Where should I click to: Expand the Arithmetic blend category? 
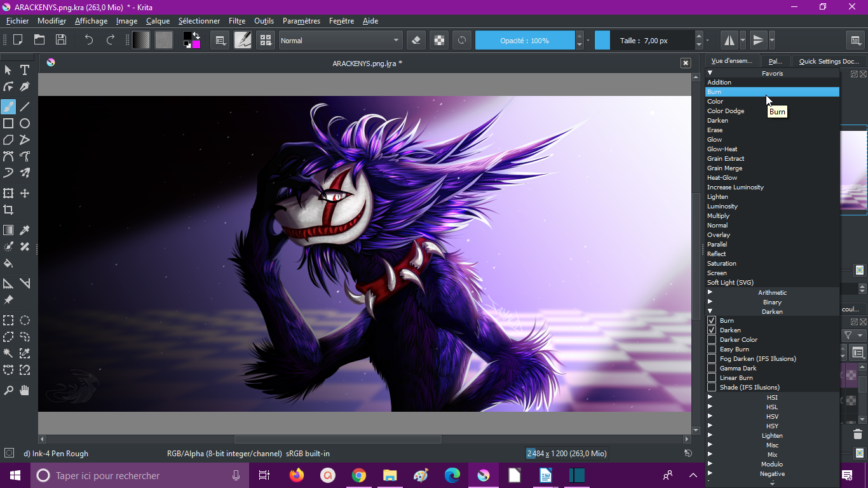click(x=710, y=292)
